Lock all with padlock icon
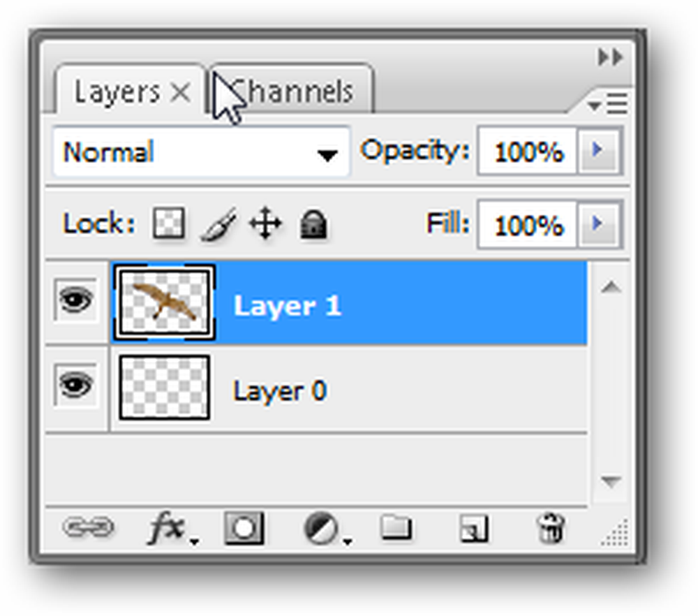The image size is (698, 616). pyautogui.click(x=313, y=226)
